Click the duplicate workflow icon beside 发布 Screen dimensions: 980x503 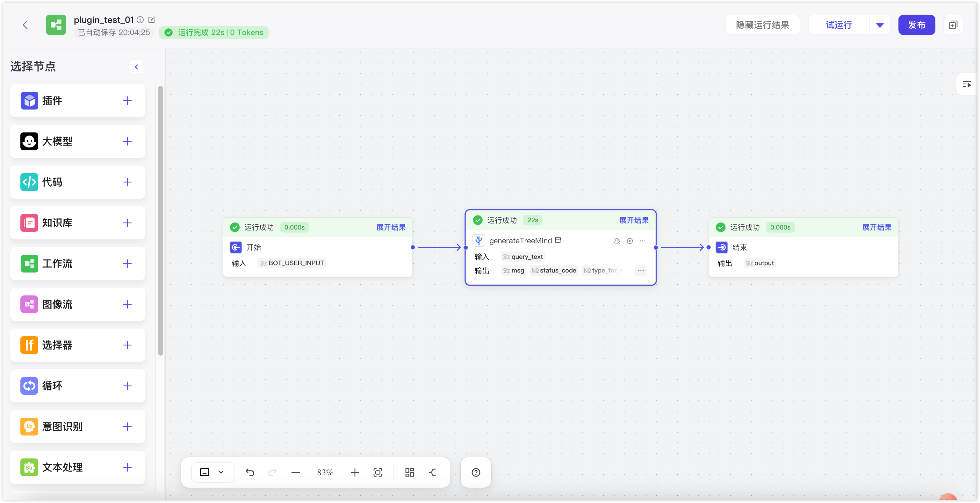tap(953, 25)
